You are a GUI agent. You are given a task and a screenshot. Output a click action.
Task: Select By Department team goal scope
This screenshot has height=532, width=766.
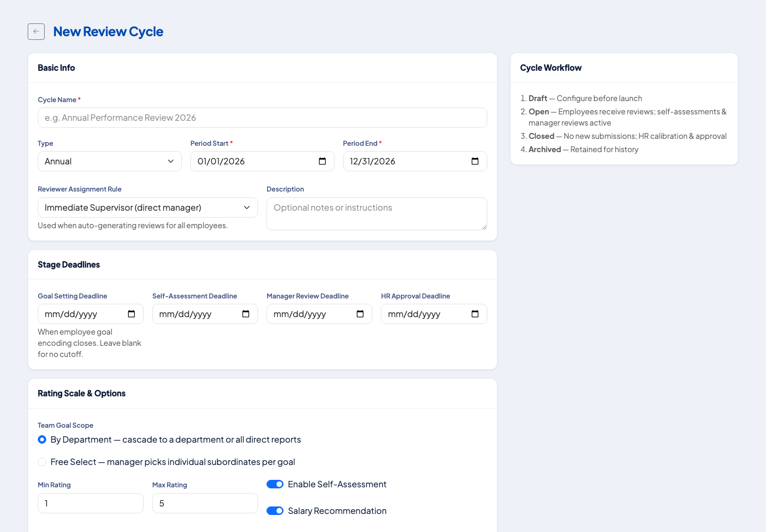pyautogui.click(x=42, y=439)
